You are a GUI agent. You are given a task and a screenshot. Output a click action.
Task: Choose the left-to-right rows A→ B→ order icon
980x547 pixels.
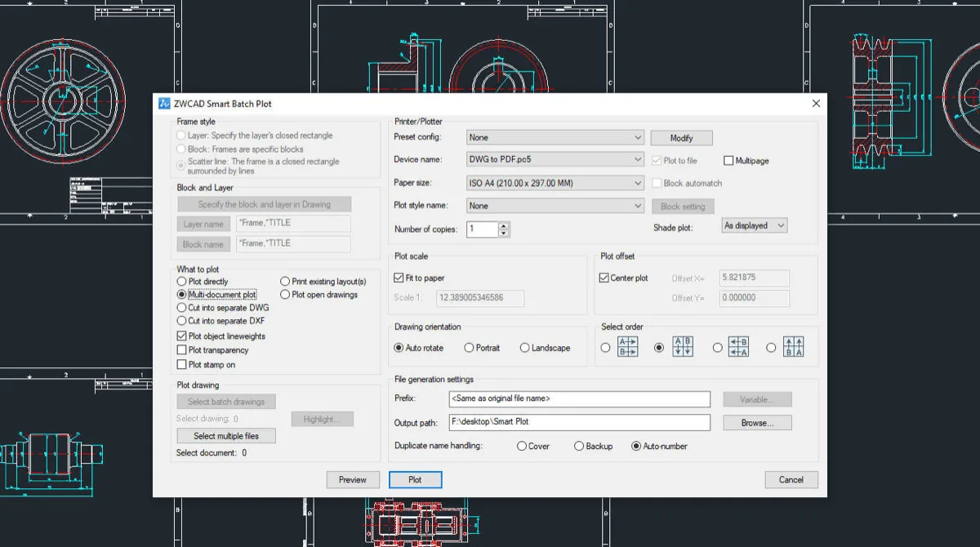628,347
